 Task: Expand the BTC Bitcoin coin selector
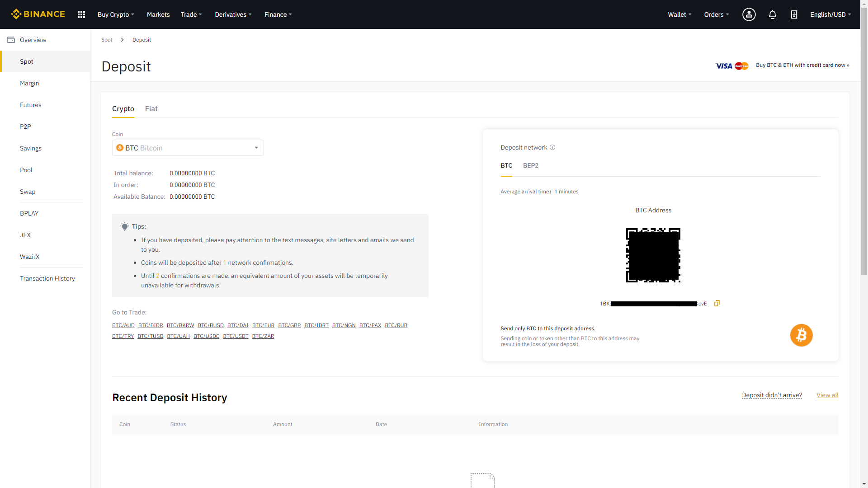(x=188, y=148)
